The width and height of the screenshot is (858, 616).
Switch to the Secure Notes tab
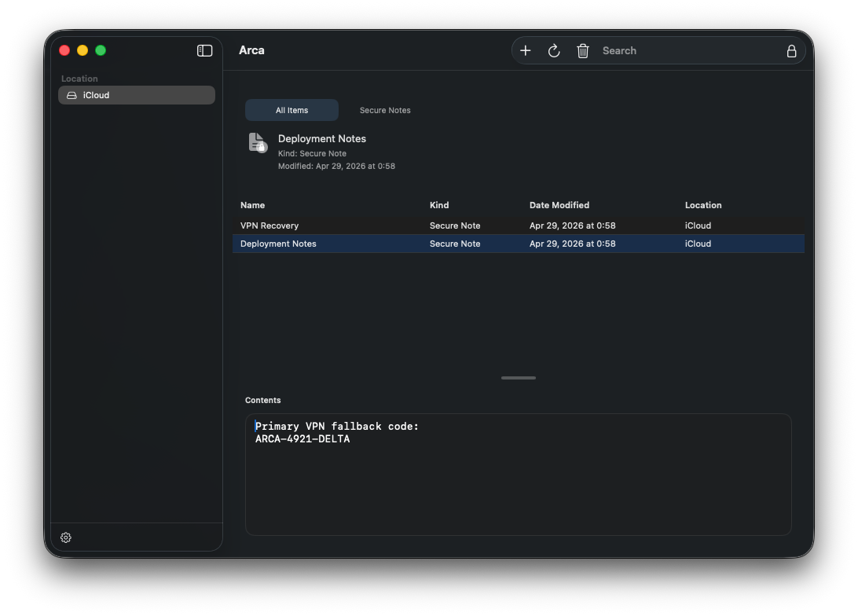[385, 110]
